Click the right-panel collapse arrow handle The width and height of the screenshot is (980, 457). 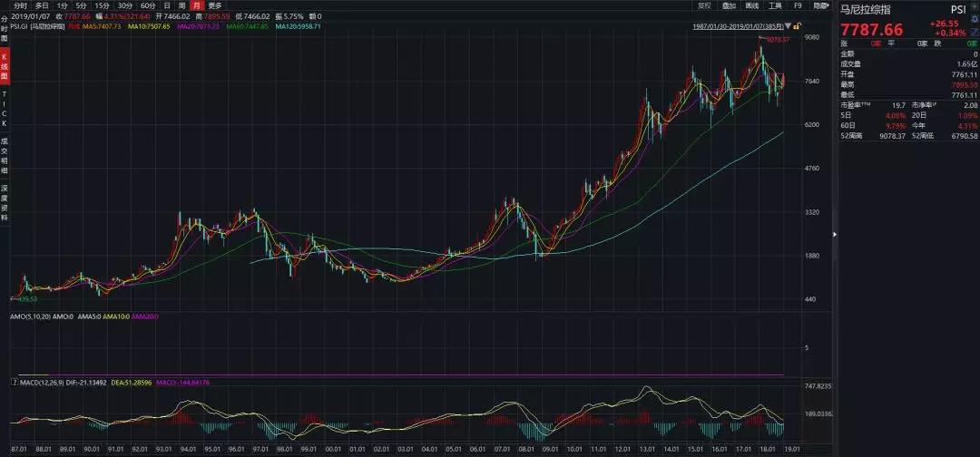click(835, 234)
